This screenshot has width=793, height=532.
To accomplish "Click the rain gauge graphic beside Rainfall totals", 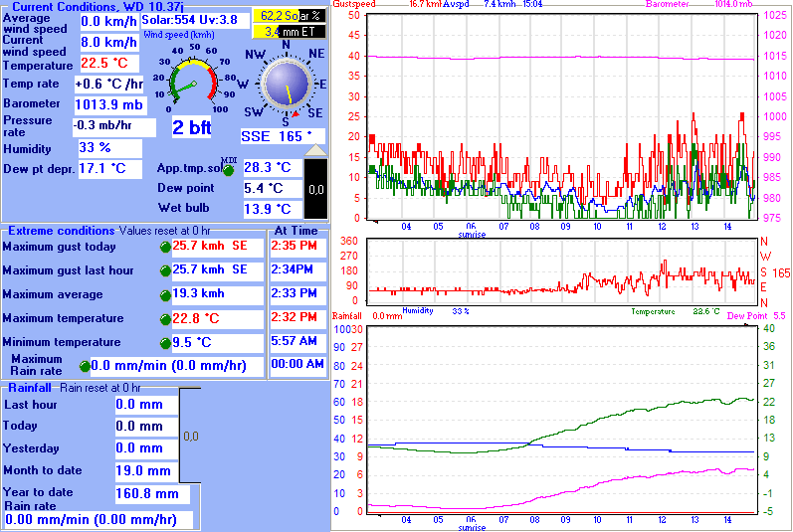I will (190, 435).
